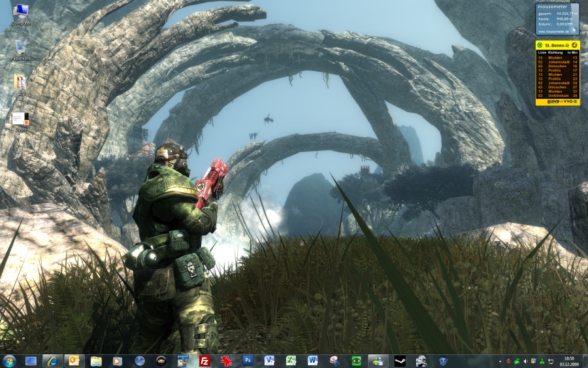This screenshot has width=588, height=368.
Task: Open the PowerPoint file on desktop
Action: coord(21,121)
